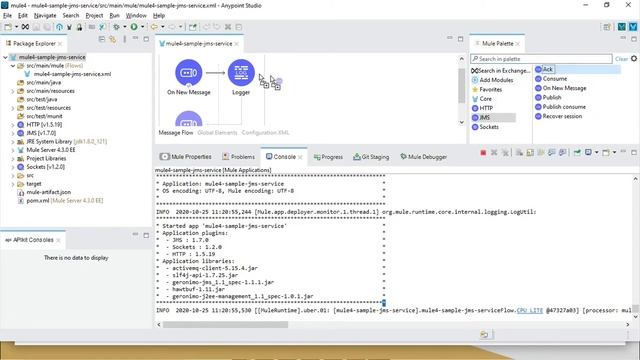Click the CPU_LITE link in console log

click(529, 311)
